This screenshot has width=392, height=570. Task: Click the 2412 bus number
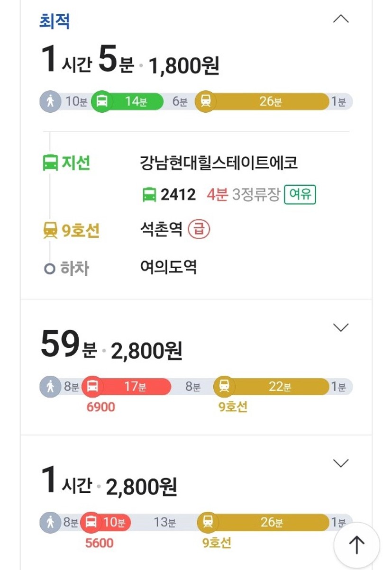point(178,195)
